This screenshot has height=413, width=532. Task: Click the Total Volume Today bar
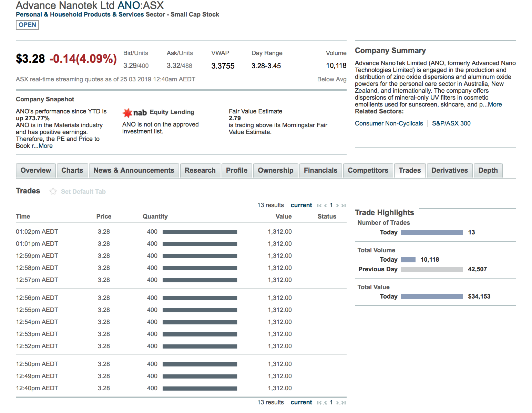tap(408, 260)
